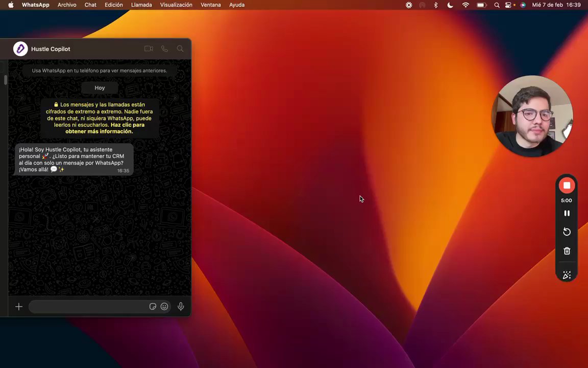Stop the screen recording

567,186
